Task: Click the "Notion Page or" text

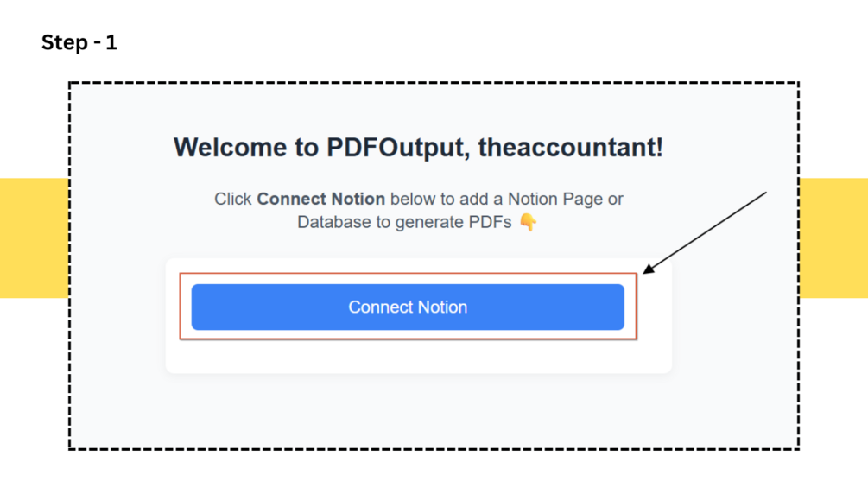Action: [x=565, y=199]
